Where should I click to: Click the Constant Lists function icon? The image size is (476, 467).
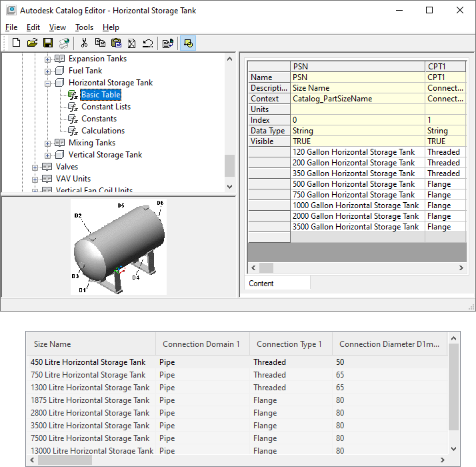(x=73, y=107)
